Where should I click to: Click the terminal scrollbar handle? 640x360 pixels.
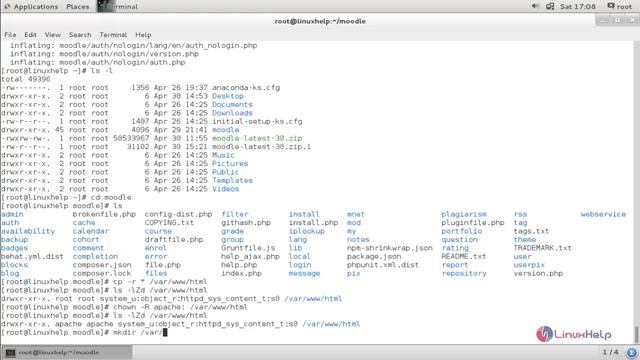pos(636,334)
